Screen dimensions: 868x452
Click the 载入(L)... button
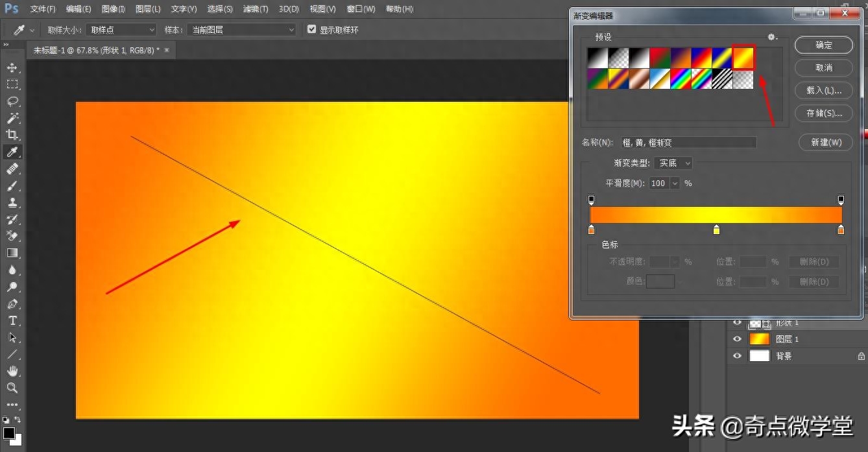[824, 90]
